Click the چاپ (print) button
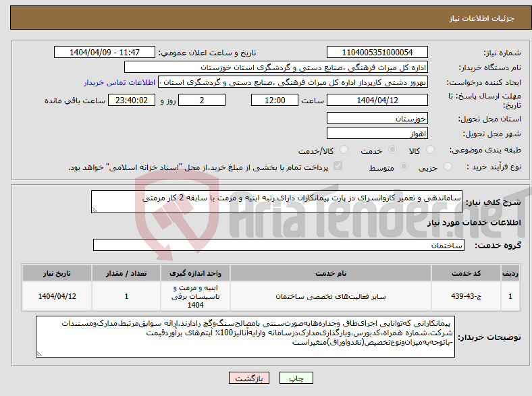Screen dimensions: 532x396 296,378
